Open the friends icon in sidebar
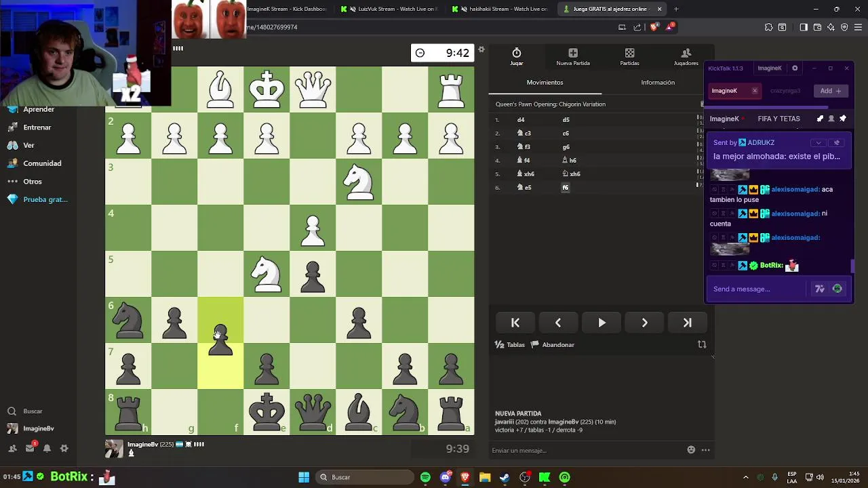The image size is (868, 488). [x=12, y=448]
